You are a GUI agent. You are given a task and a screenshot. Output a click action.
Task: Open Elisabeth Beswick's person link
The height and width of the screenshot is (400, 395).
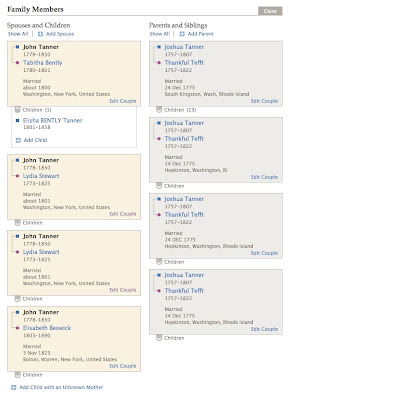coord(47,328)
